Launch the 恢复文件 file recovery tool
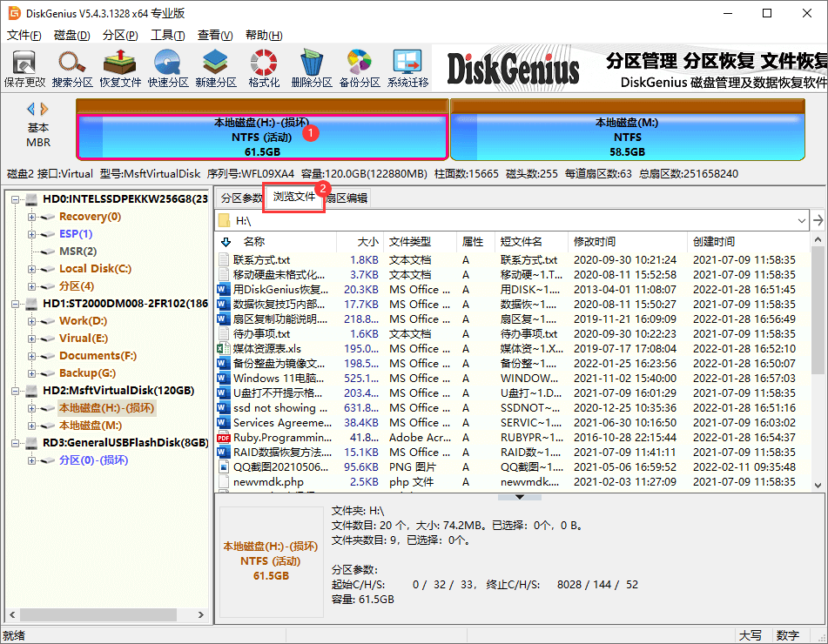Screen dimensions: 828x644 point(120,68)
